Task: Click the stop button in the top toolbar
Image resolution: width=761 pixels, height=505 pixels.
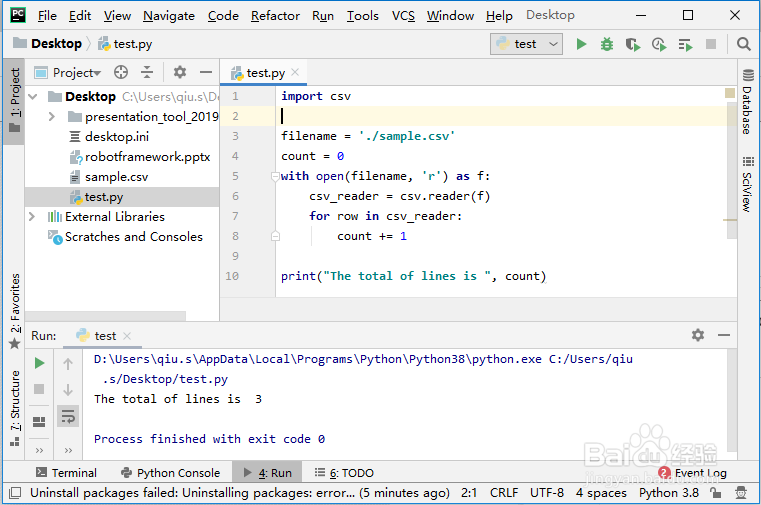Action: point(711,44)
